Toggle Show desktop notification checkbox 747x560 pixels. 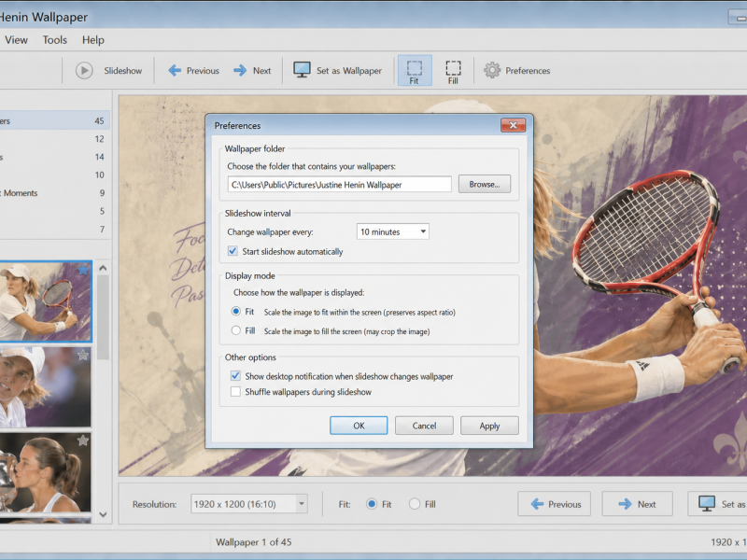[235, 376]
